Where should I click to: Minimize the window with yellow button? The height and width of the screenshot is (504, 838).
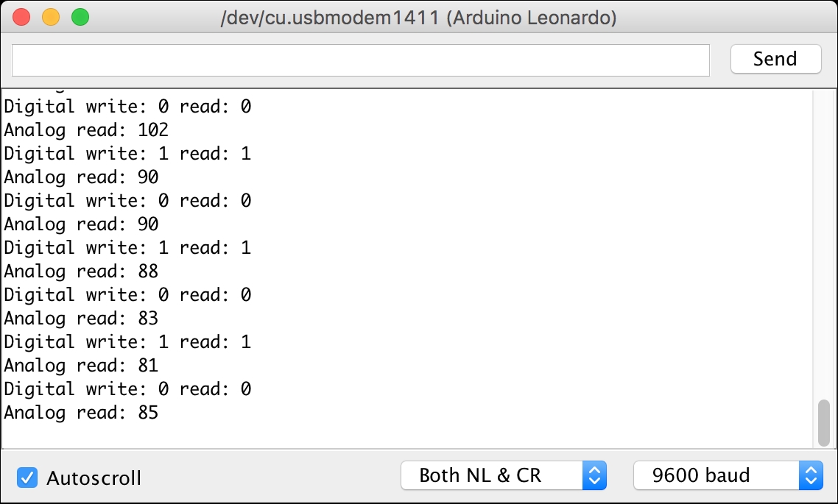coord(51,17)
